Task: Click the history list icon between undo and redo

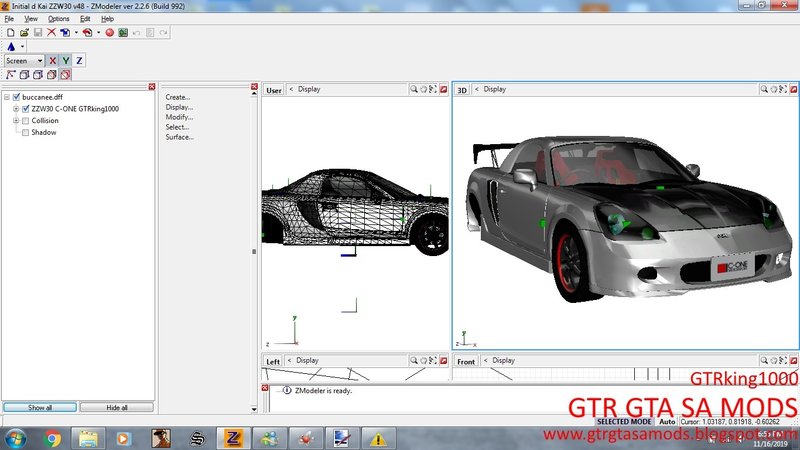Action: (x=150, y=33)
